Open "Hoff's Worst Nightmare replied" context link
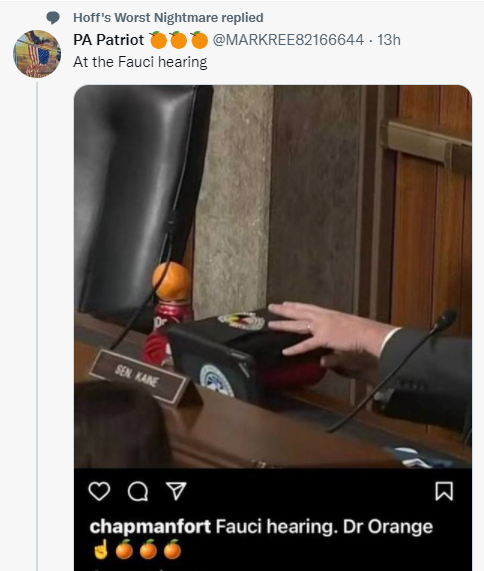This screenshot has height=571, width=484. 168,17
